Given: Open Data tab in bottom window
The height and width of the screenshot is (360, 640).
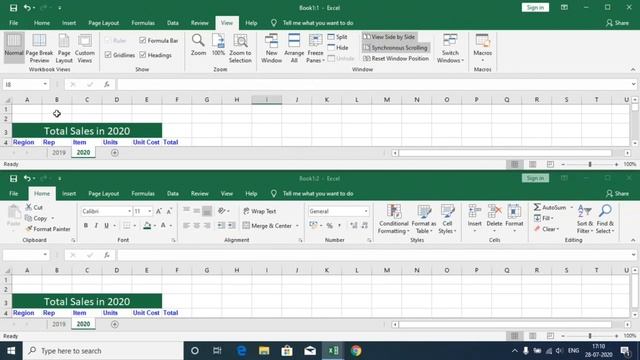Looking at the screenshot, I should pyautogui.click(x=173, y=193).
